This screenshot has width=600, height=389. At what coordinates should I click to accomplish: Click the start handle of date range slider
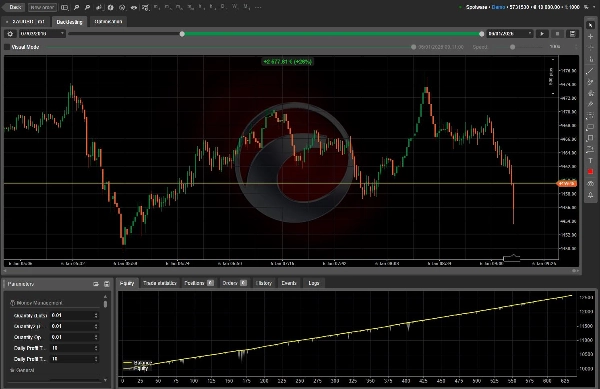(x=182, y=34)
